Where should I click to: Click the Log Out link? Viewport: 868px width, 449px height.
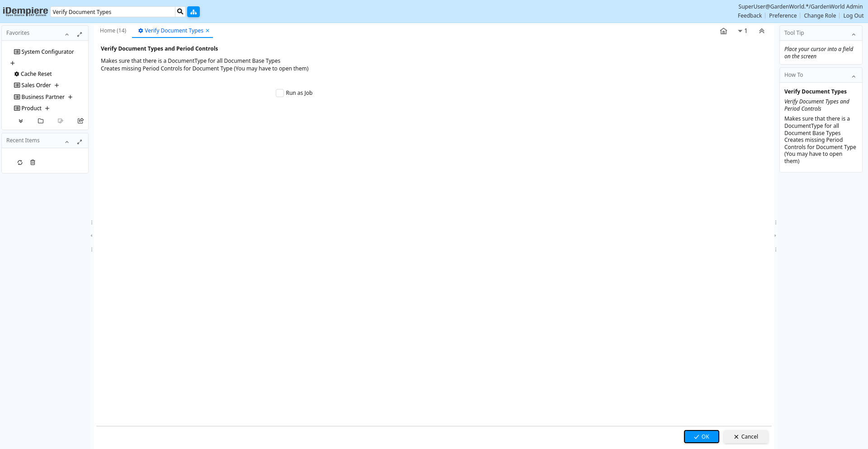pyautogui.click(x=853, y=16)
